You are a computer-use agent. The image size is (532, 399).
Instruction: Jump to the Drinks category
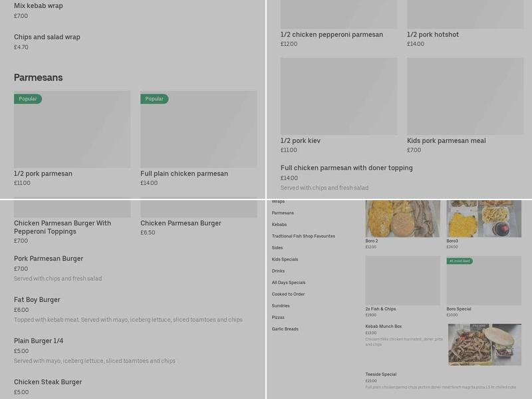pos(278,271)
